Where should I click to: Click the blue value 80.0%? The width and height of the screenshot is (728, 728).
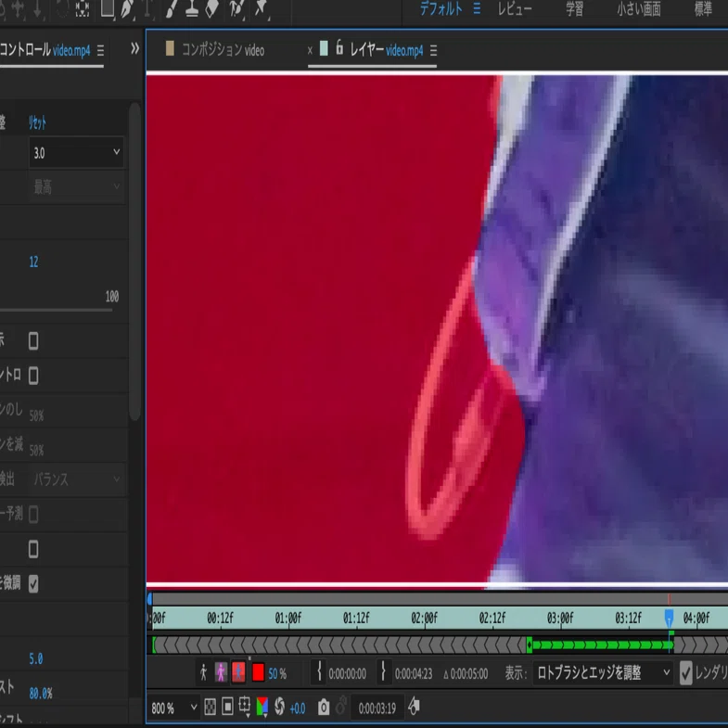(x=41, y=693)
